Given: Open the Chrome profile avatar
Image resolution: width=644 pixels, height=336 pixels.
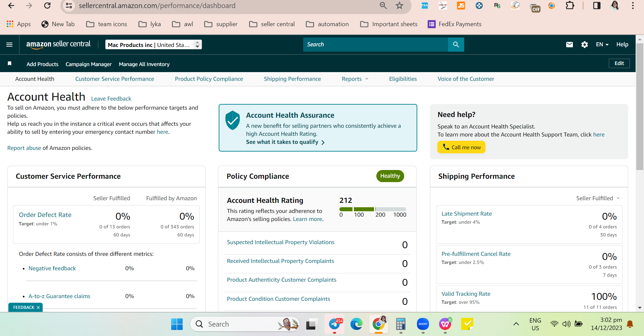Looking at the screenshot, I should pyautogui.click(x=615, y=6).
